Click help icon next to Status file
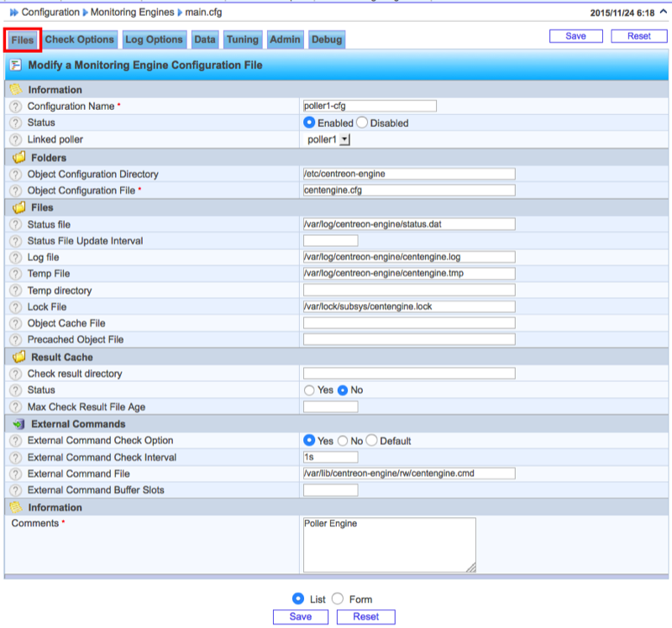Screen dimensions: 672x628 point(15,225)
